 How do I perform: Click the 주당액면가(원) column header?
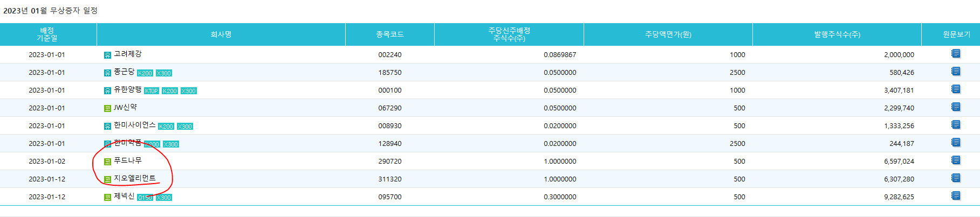668,34
